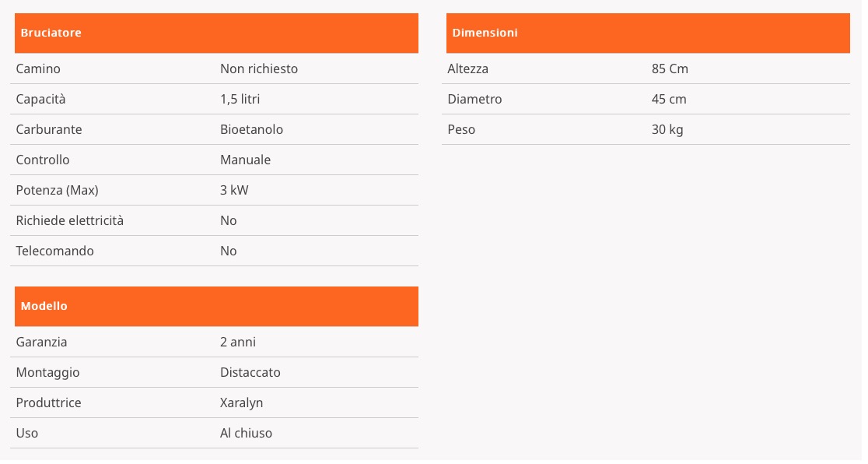This screenshot has width=868, height=464.
Task: Click the '30 kg' weight value
Action: tap(667, 130)
